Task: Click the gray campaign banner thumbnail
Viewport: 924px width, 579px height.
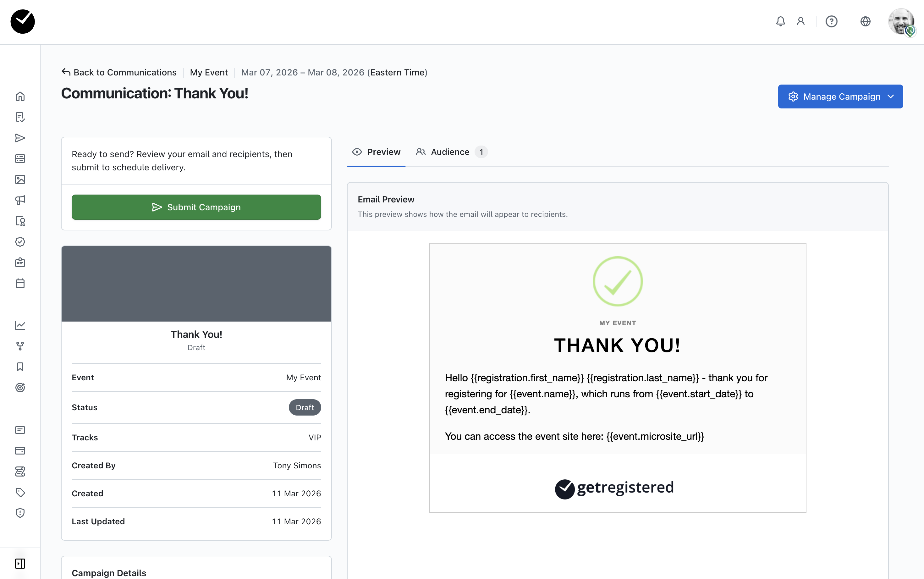Action: pyautogui.click(x=196, y=284)
